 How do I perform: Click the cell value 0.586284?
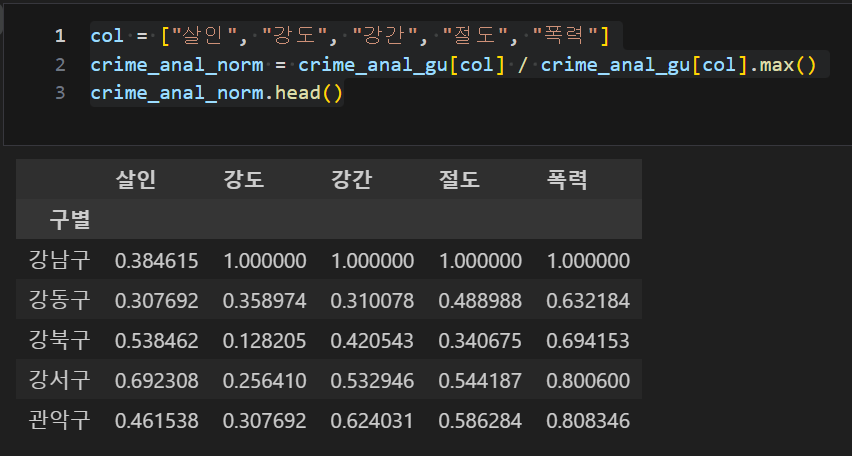coord(480,421)
